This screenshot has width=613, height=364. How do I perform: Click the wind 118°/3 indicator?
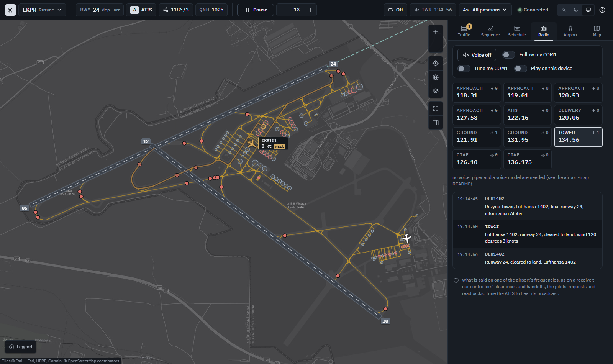tap(176, 10)
